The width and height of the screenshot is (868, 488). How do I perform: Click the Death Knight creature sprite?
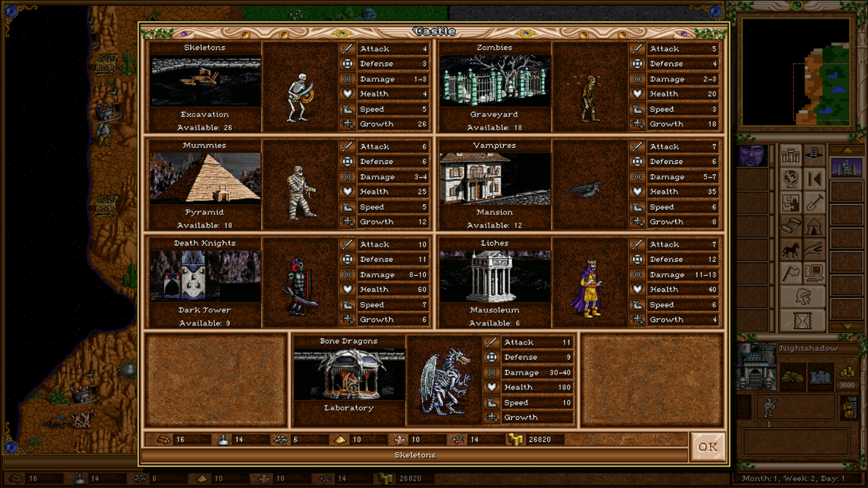(x=299, y=286)
